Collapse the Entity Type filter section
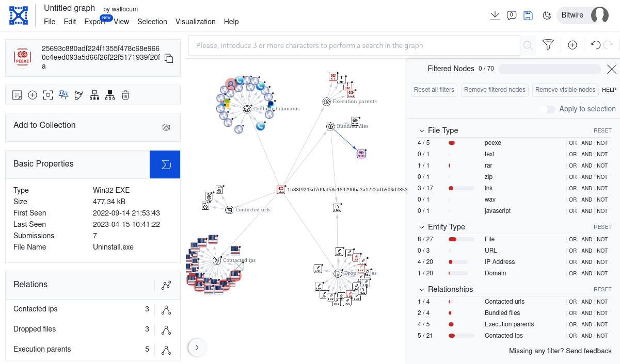 (420, 227)
